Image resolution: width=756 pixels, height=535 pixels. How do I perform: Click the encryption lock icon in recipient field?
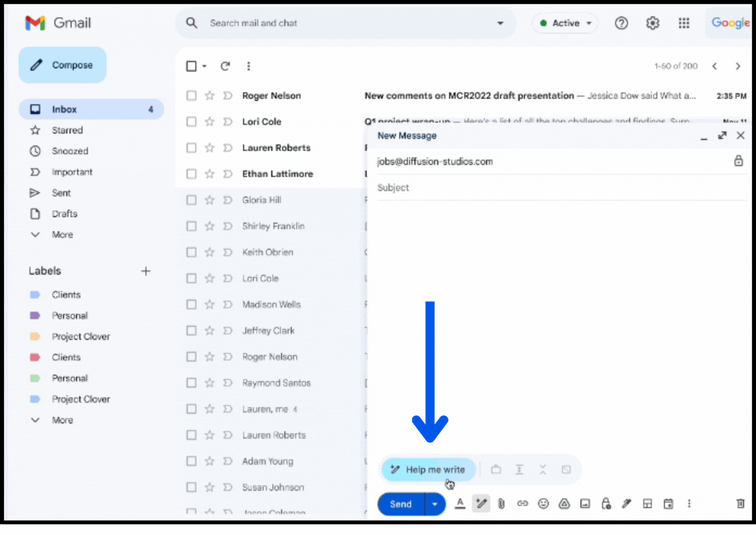[738, 161]
